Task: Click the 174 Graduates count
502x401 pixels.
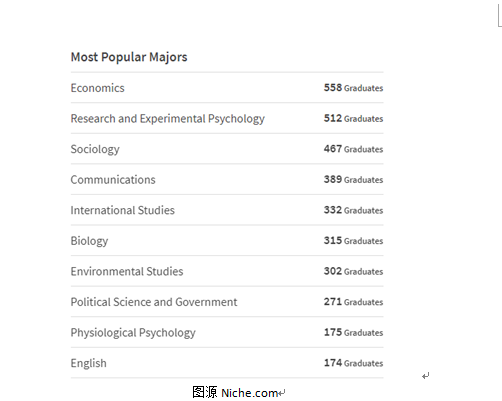Action: coord(353,363)
